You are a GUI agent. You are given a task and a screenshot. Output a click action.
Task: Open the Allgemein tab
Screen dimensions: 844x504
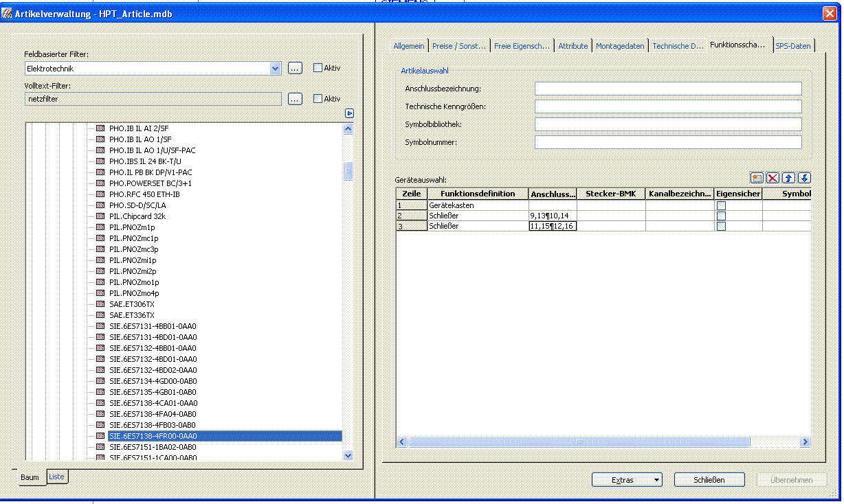408,46
